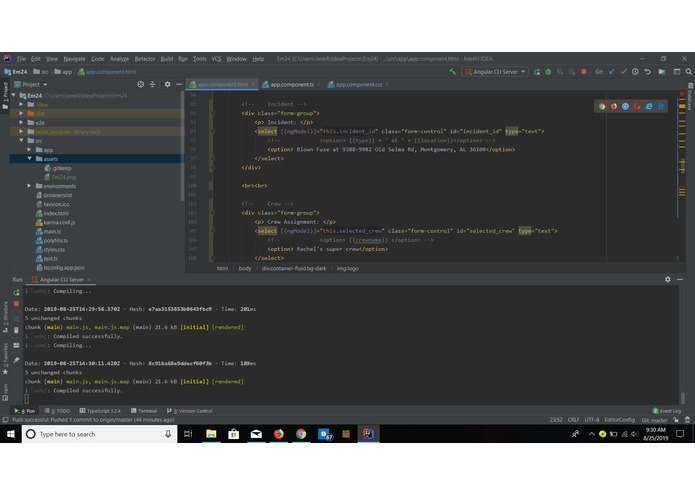695x494 pixels.
Task: Click the img.logo breadcrumb in the editor
Action: (x=348, y=268)
